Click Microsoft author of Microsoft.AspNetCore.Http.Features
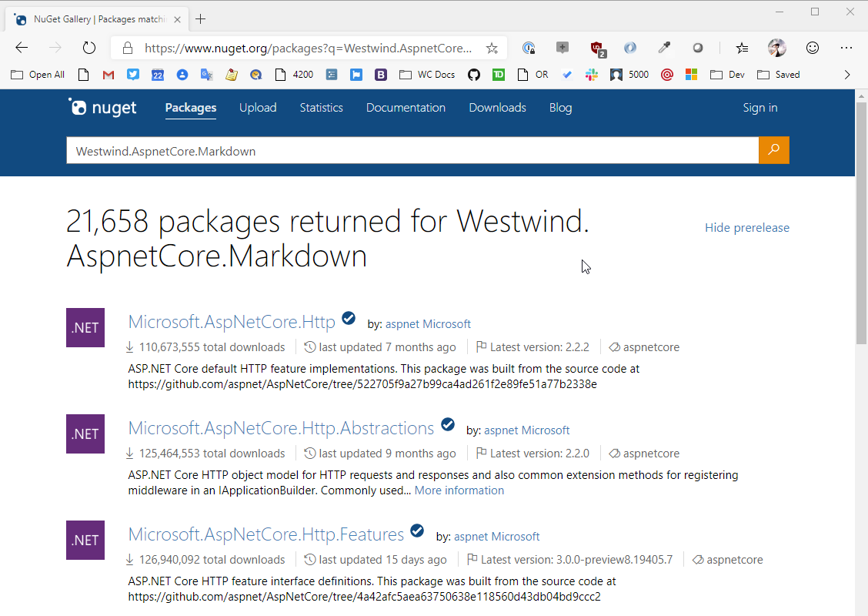868x616 pixels. (x=516, y=537)
